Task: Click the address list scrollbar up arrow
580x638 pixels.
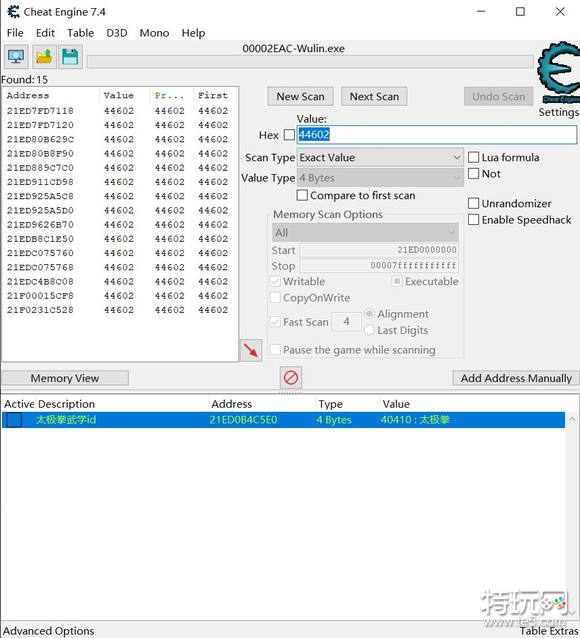Action: click(x=572, y=419)
